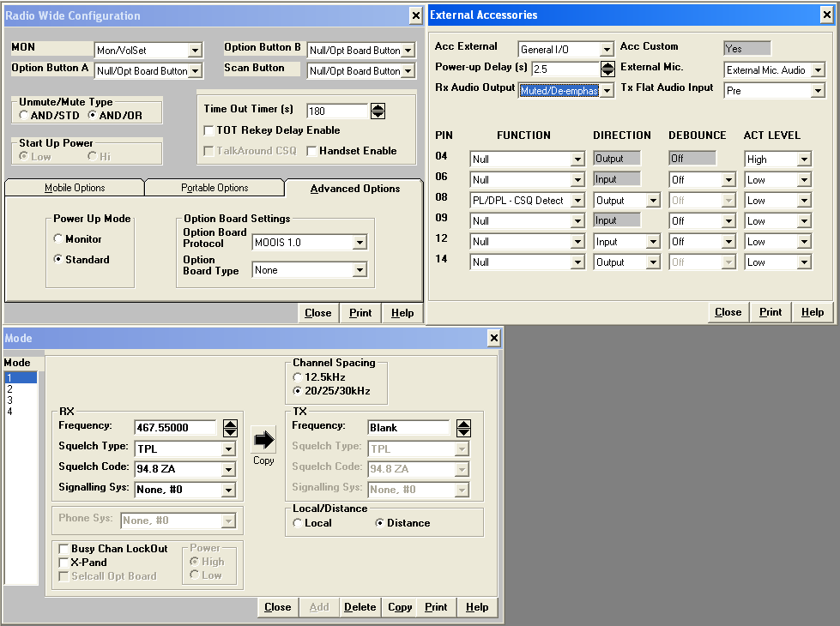This screenshot has height=626, width=840.
Task: Click Print in External Accessories window
Action: (x=771, y=312)
